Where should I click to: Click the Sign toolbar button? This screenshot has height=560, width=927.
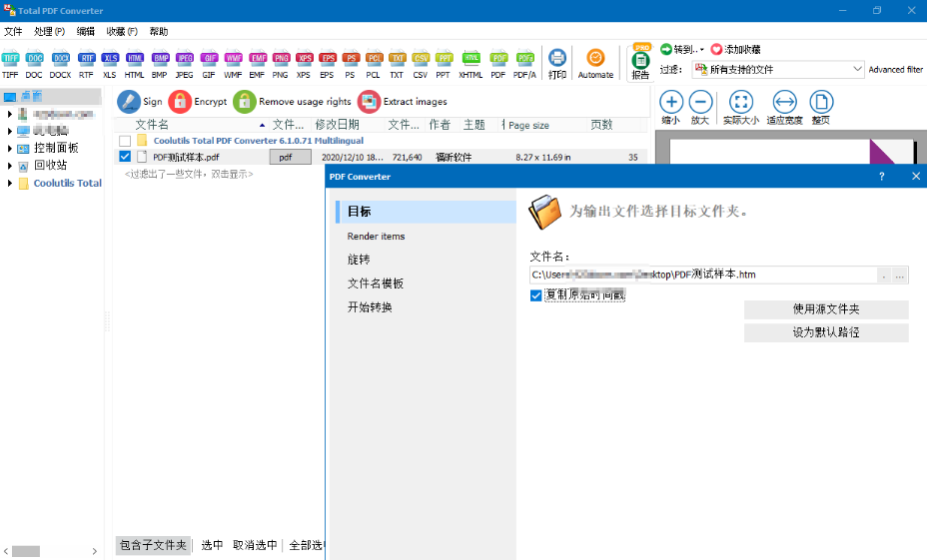point(140,102)
